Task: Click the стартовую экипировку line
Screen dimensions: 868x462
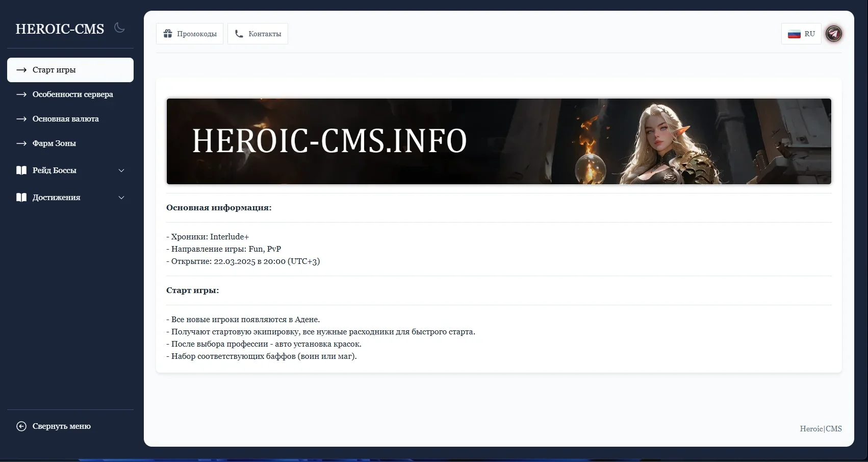Action: click(x=321, y=332)
